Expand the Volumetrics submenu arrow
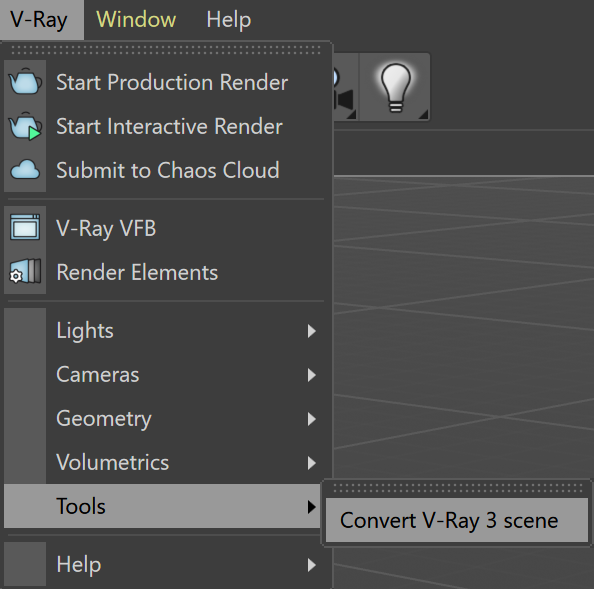The width and height of the screenshot is (594, 589). [311, 463]
